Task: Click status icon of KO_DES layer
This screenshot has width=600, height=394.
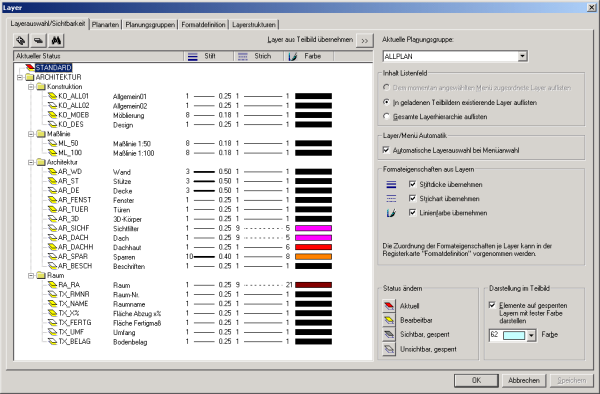Action: (x=52, y=124)
